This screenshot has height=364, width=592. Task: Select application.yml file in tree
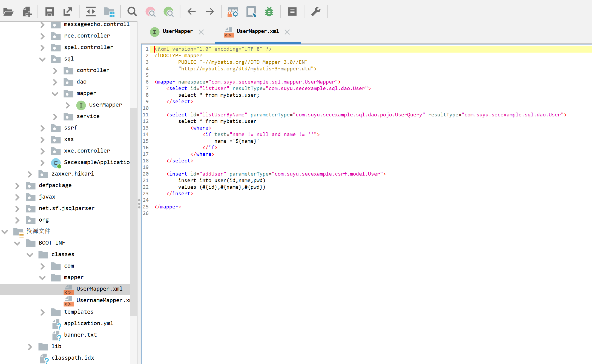(88, 323)
